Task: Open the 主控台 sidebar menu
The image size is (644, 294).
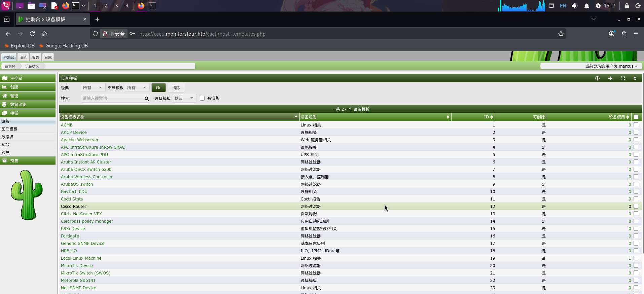Action: point(28,78)
